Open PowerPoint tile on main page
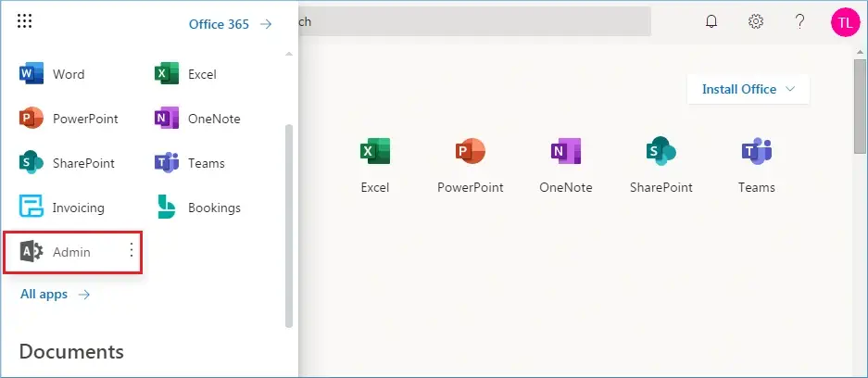This screenshot has height=378, width=868. pyautogui.click(x=470, y=165)
